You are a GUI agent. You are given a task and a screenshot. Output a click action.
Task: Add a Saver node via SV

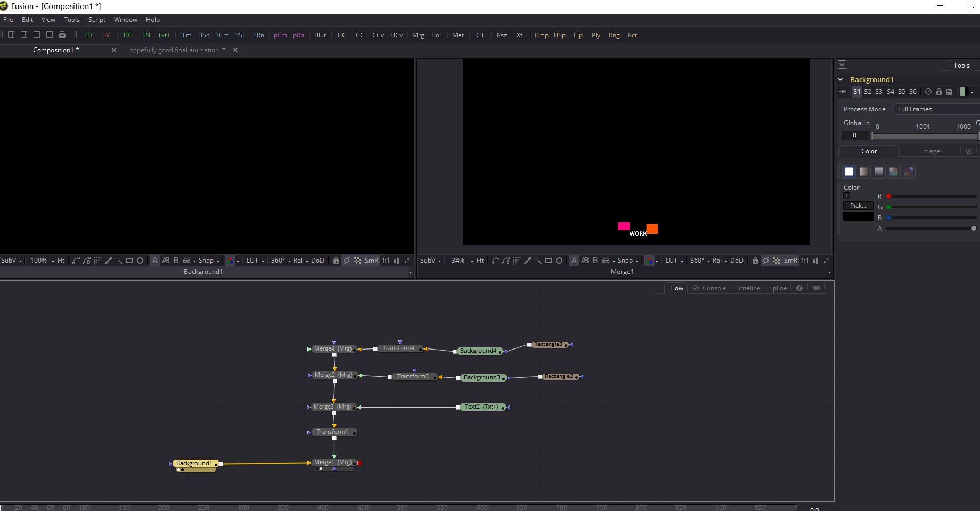pos(106,35)
